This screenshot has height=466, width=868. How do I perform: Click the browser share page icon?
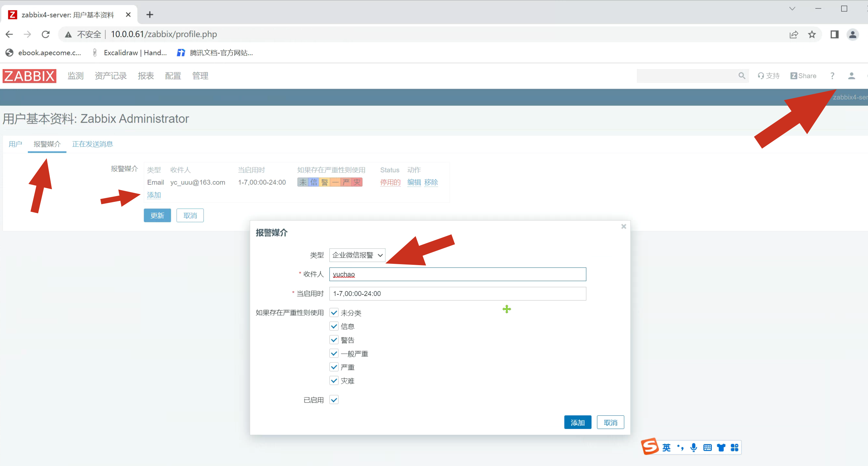point(794,34)
